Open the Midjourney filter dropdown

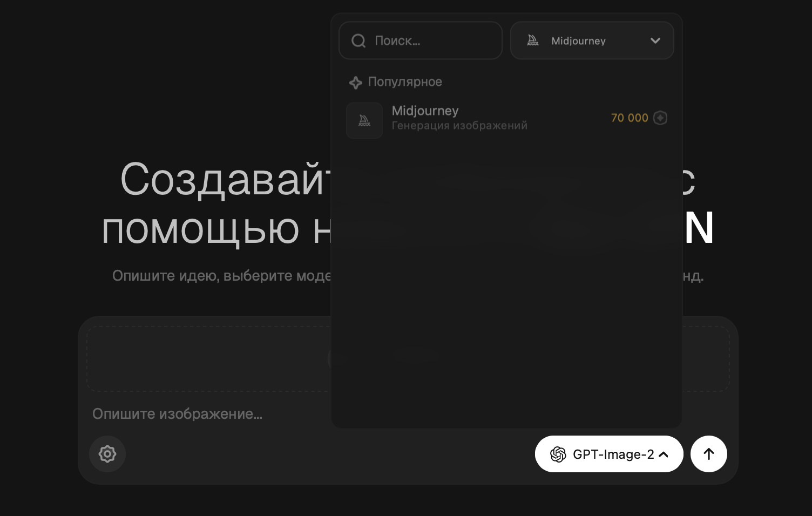(x=592, y=40)
